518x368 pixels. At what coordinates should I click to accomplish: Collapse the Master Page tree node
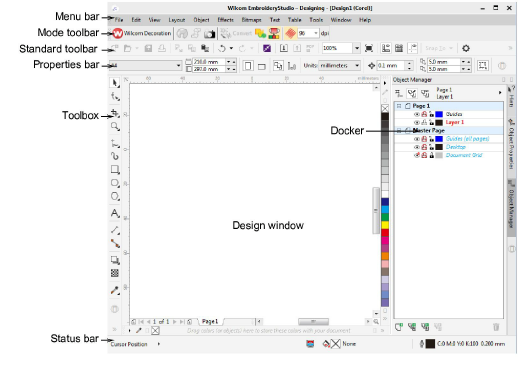click(399, 131)
